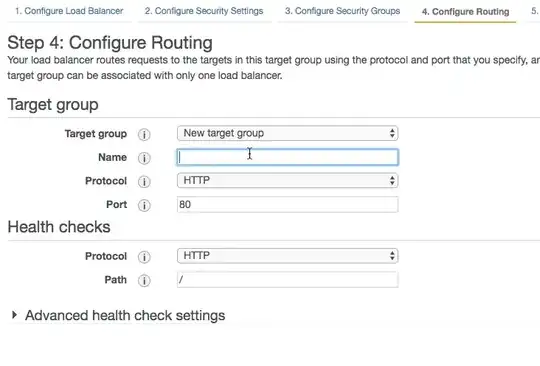Go to Configure Load Balancer step tab
This screenshot has height=366, width=540.
coord(69,11)
